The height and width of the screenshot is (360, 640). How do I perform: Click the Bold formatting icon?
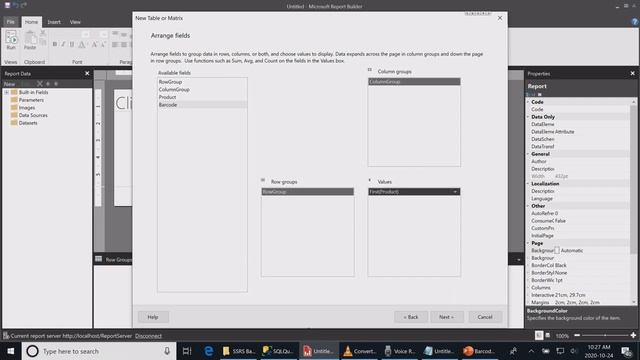pos(55,44)
